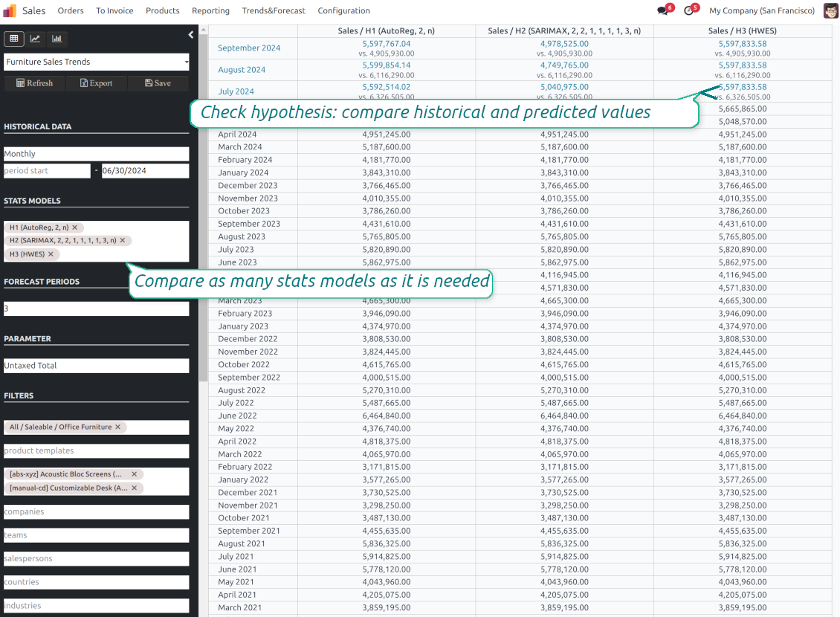Focus the product templates filter field
Screen dimensions: 840x617
click(x=97, y=450)
